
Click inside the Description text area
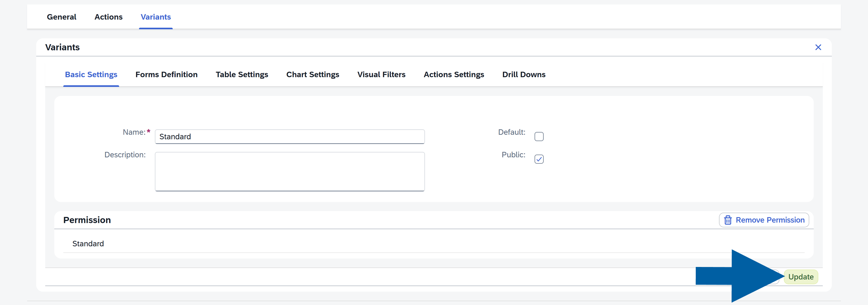(x=289, y=171)
